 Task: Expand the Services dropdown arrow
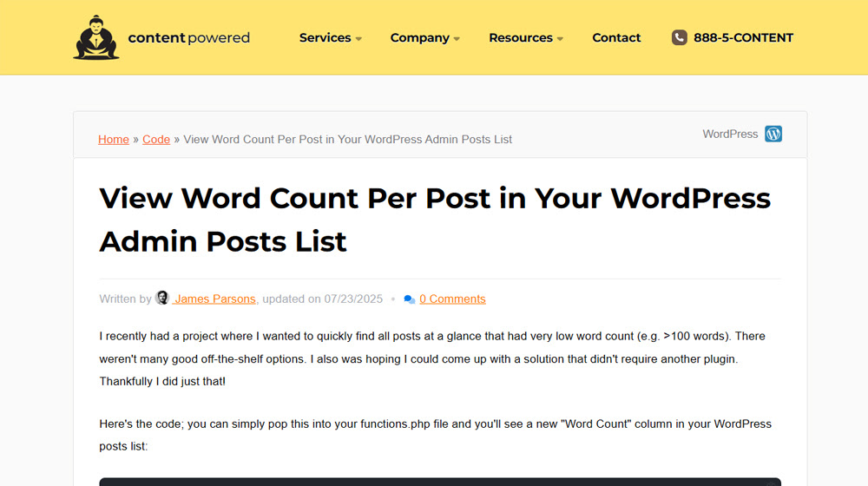[x=358, y=39]
